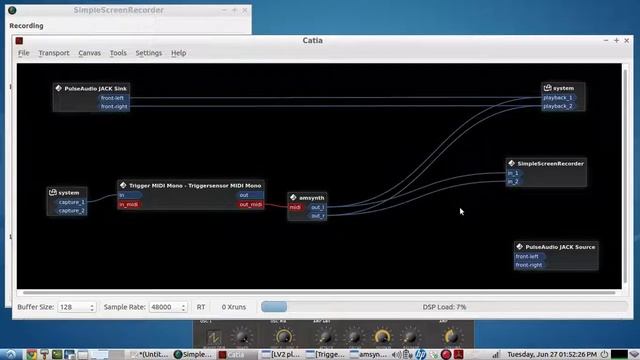The image size is (640, 360).
Task: Click the taskbar clock date and time
Action: 552,354
